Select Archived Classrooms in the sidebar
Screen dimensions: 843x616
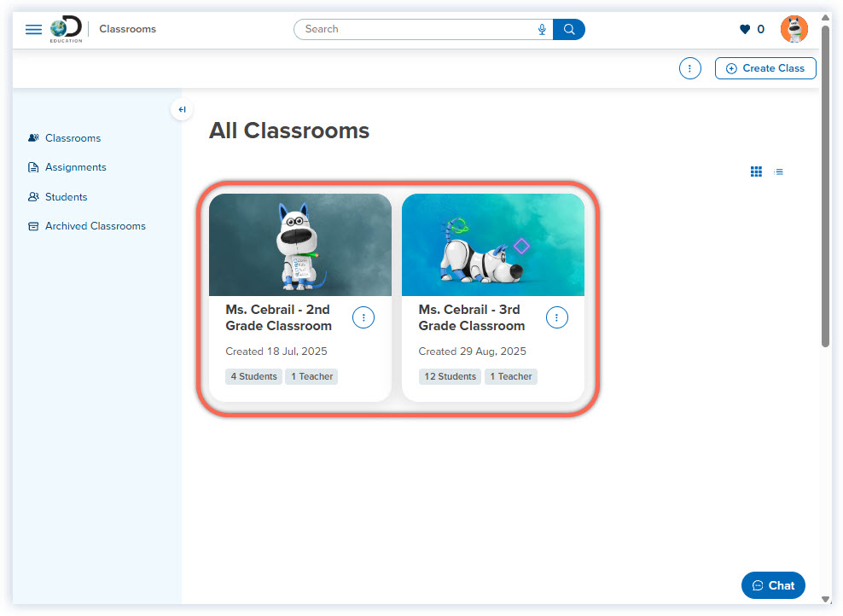(94, 226)
